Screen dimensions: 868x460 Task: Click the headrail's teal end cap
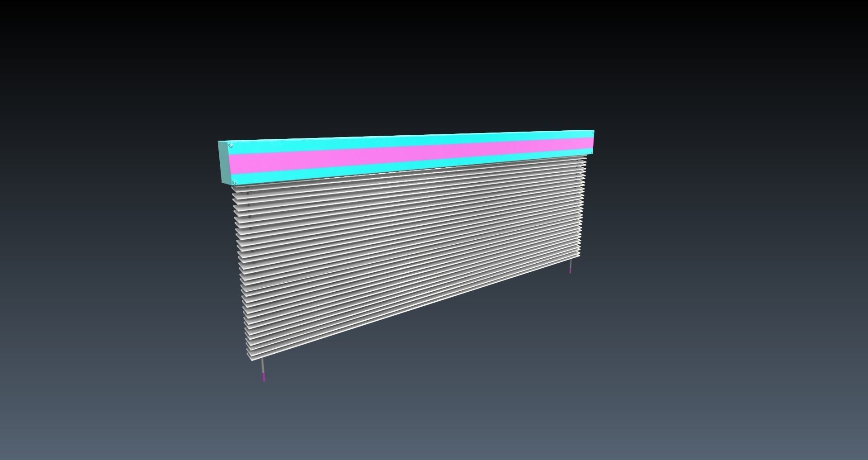point(224,162)
